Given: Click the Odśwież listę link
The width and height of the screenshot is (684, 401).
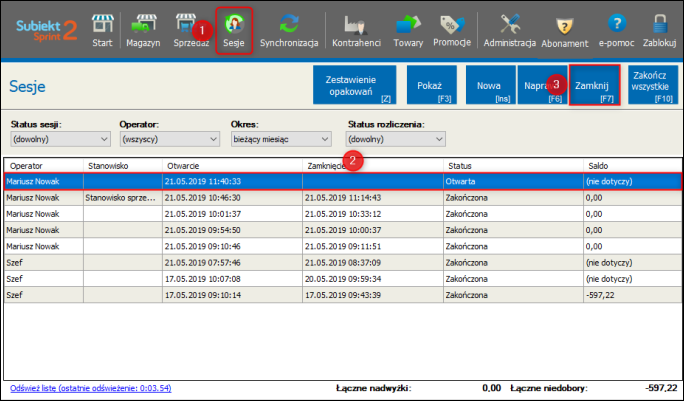Looking at the screenshot, I should (104, 387).
